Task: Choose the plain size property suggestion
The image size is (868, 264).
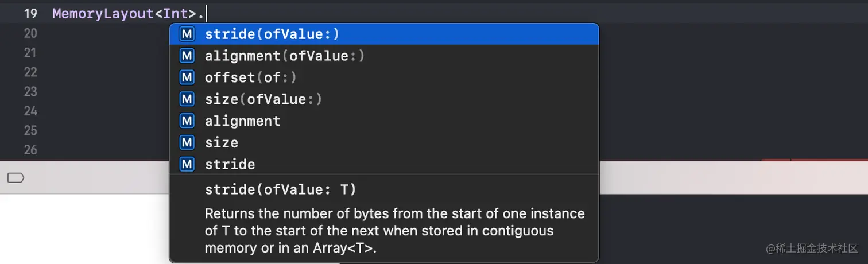Action: coord(222,143)
